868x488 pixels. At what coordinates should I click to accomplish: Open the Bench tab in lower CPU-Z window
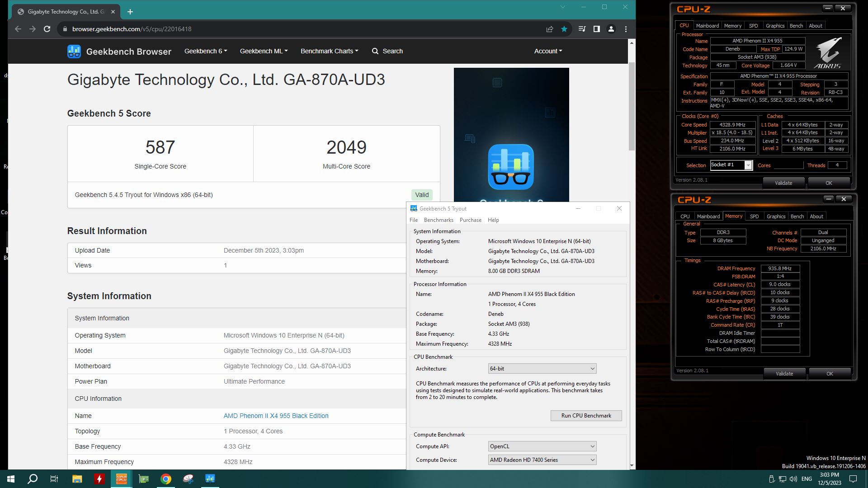(x=797, y=216)
